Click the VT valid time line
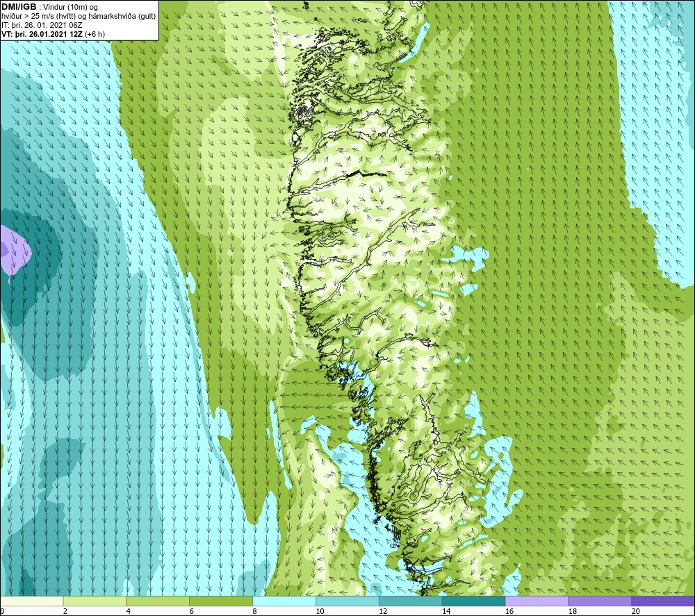This screenshot has width=695, height=616. [54, 34]
